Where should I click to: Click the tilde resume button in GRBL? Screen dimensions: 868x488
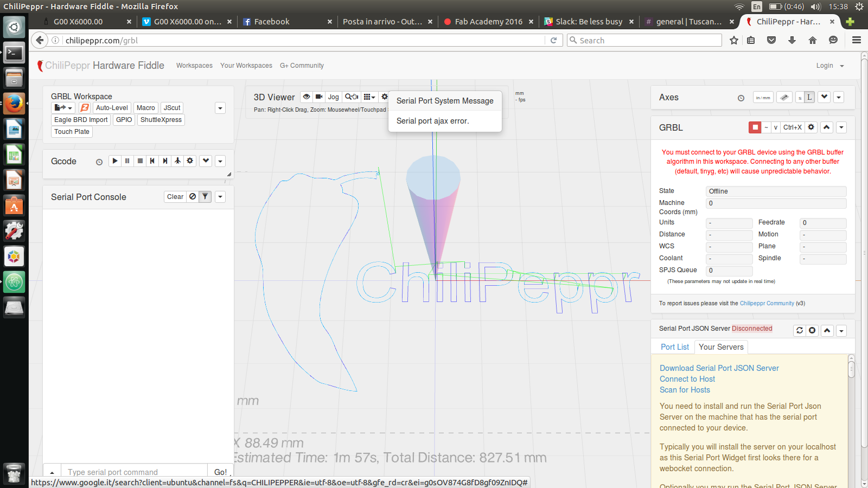766,127
